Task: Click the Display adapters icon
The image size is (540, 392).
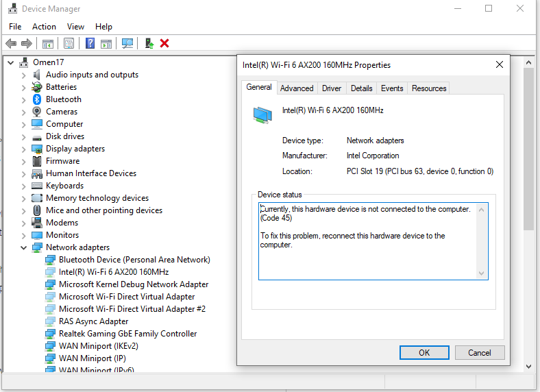Action: tap(37, 149)
